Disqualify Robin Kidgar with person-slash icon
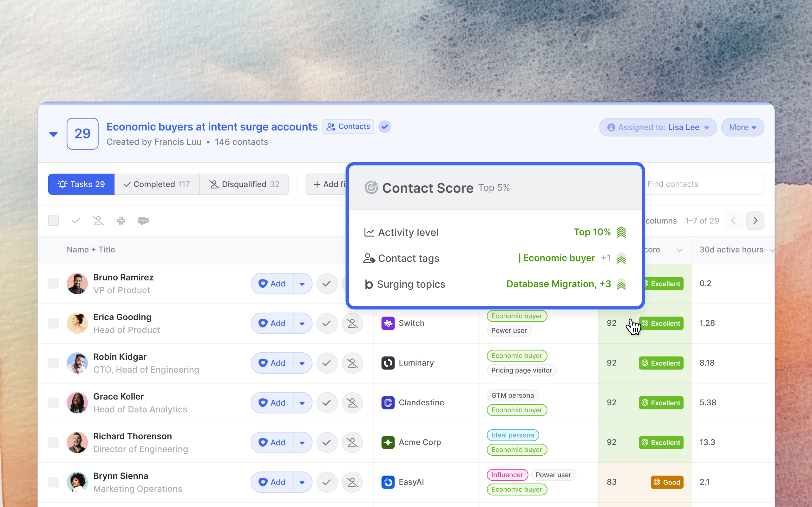812x507 pixels. pos(352,363)
